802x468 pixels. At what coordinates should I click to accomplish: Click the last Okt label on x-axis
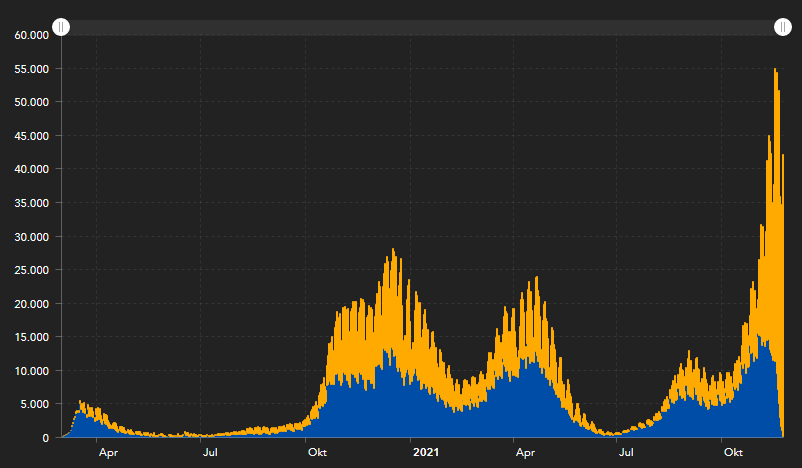tap(733, 452)
